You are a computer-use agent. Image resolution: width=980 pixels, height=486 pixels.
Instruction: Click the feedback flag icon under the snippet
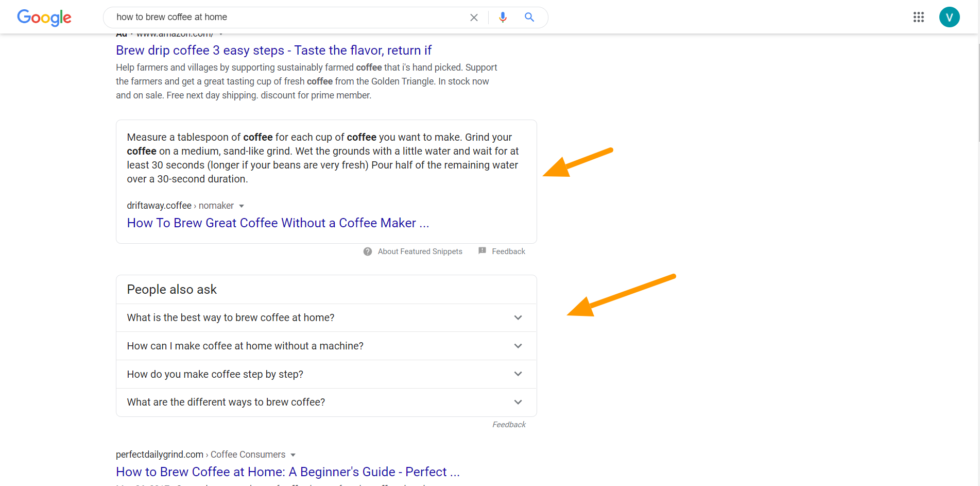[x=482, y=250]
